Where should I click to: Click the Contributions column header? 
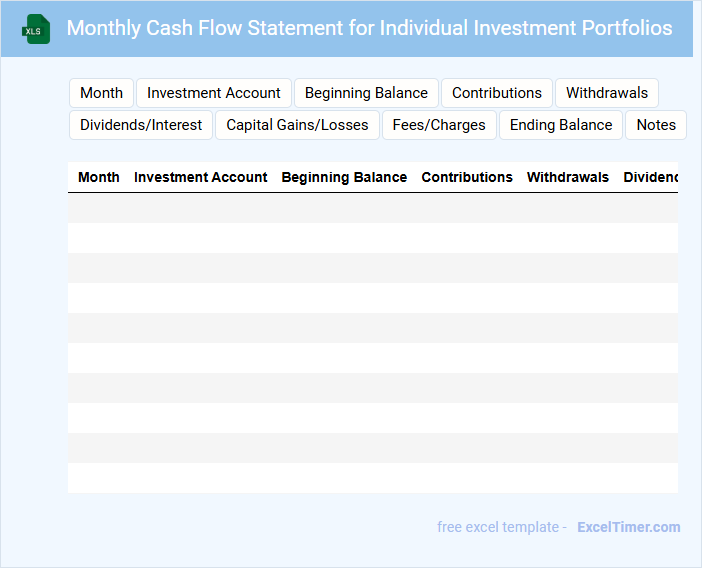pos(467,177)
